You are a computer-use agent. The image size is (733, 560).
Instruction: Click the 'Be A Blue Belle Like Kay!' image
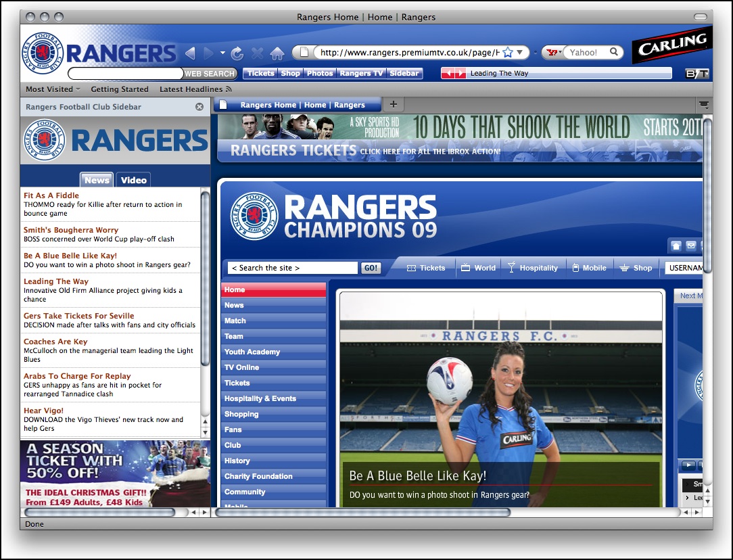pos(500,400)
